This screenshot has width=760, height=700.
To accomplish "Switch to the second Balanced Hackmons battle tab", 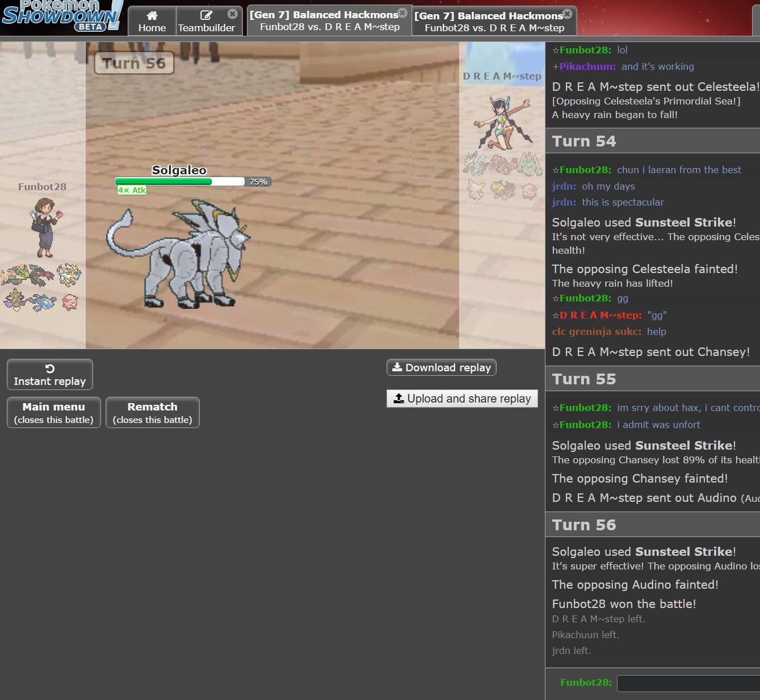I will [x=494, y=22].
